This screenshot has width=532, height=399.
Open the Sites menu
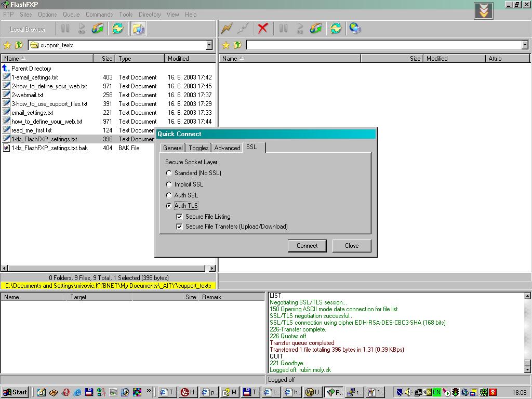25,15
